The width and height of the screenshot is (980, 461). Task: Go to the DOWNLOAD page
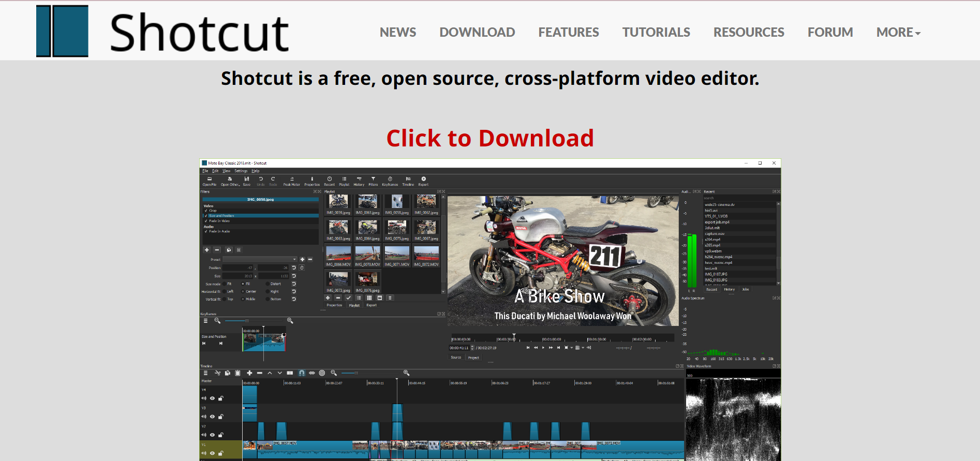pyautogui.click(x=477, y=32)
